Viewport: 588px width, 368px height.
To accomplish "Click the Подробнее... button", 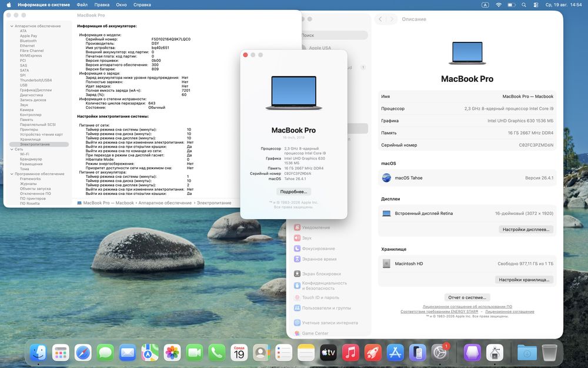I will 293,191.
